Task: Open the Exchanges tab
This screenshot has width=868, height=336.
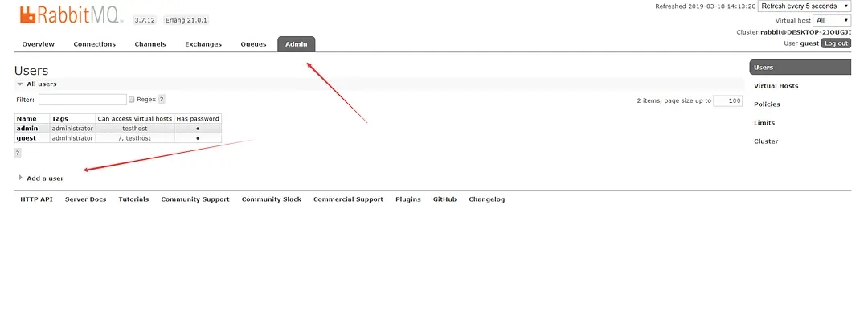Action: point(203,44)
